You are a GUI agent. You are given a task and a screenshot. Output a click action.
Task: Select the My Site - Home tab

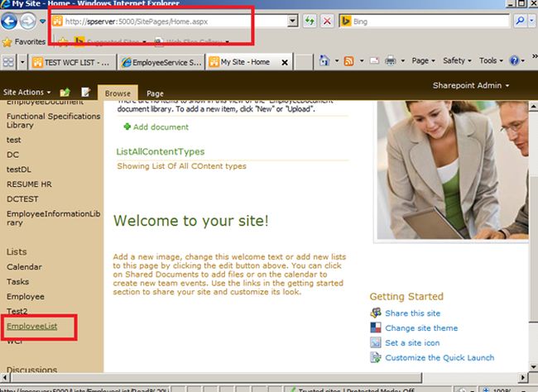[245, 62]
